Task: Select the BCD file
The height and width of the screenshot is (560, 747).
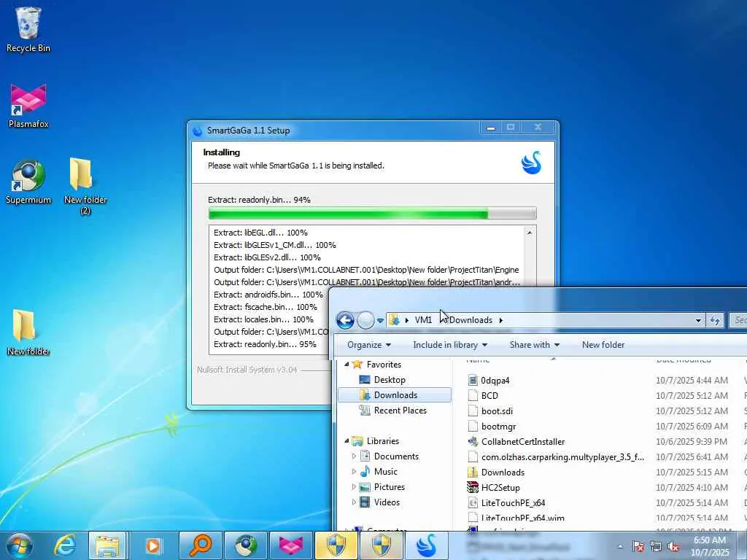Action: 489,395
